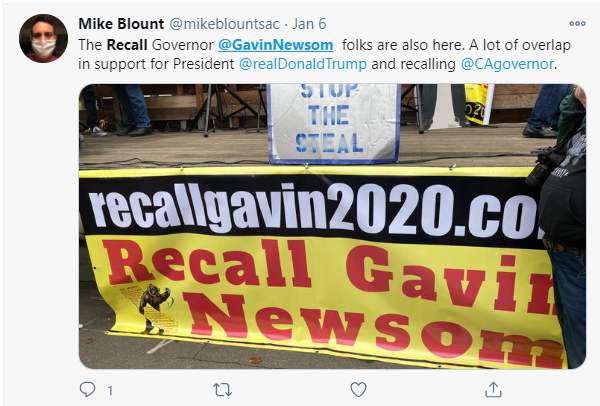View the reply count number 1
The width and height of the screenshot is (600, 406).
pos(110,390)
